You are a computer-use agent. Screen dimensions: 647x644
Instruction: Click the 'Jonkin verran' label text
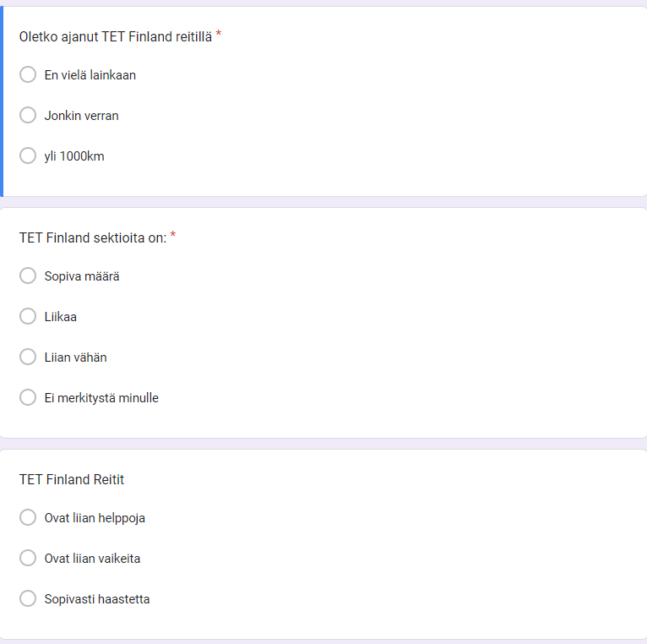tap(81, 116)
